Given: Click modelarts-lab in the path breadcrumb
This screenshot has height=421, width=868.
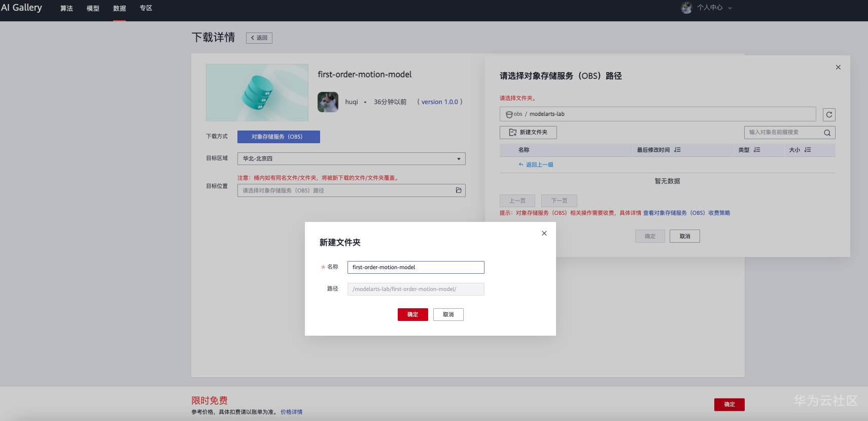Looking at the screenshot, I should (547, 114).
